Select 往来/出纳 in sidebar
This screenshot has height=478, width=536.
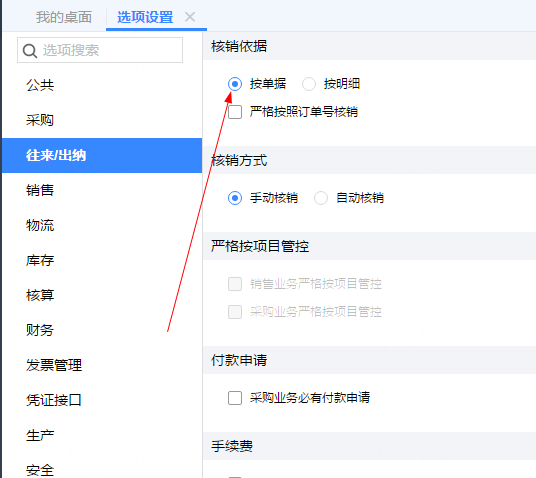[102, 155]
